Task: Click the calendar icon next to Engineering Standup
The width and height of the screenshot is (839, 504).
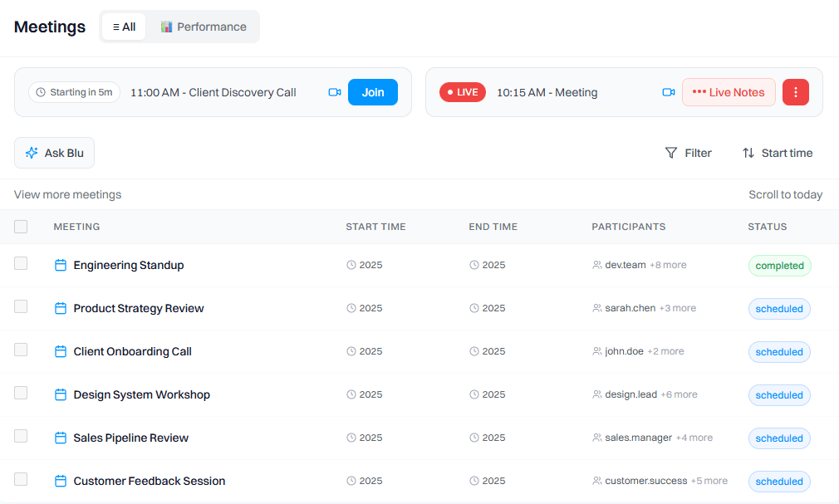Action: point(61,264)
